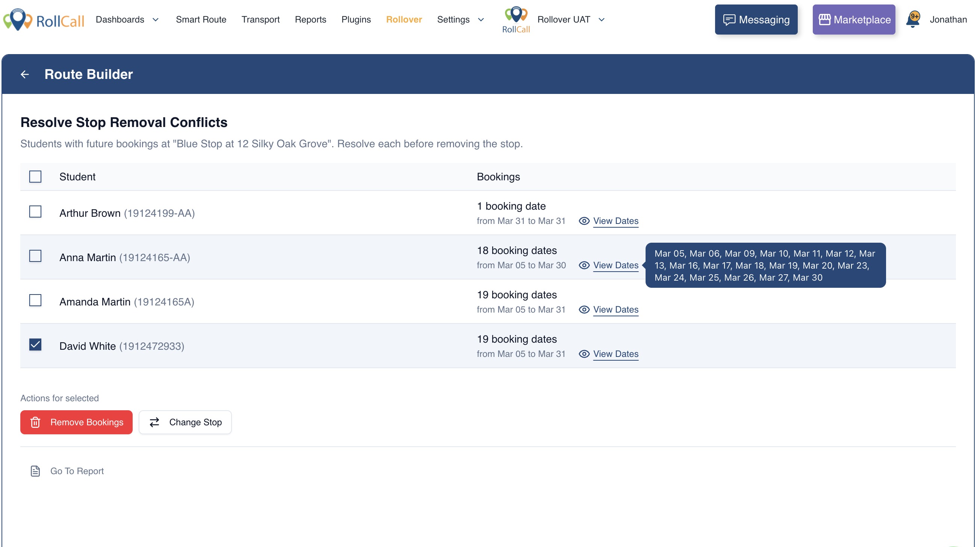Click the back arrow in Route Builder header
Screen dimensions: 980x547
click(x=25, y=74)
